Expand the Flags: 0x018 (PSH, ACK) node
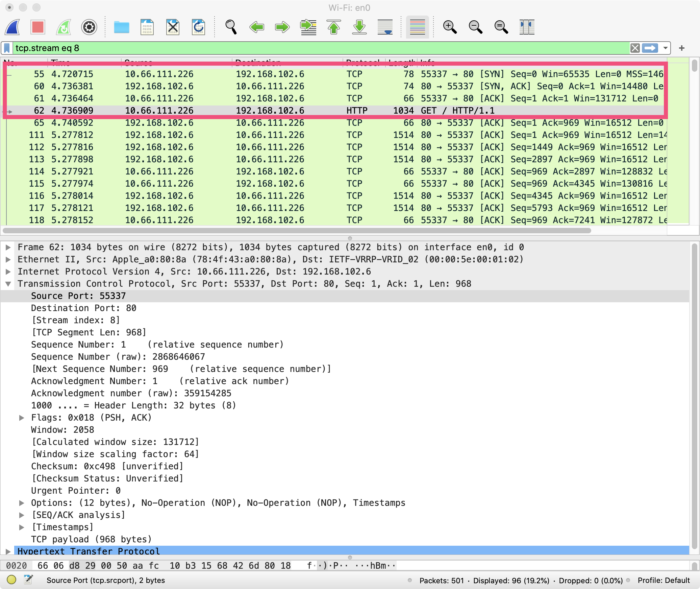The width and height of the screenshot is (700, 589). click(x=22, y=418)
